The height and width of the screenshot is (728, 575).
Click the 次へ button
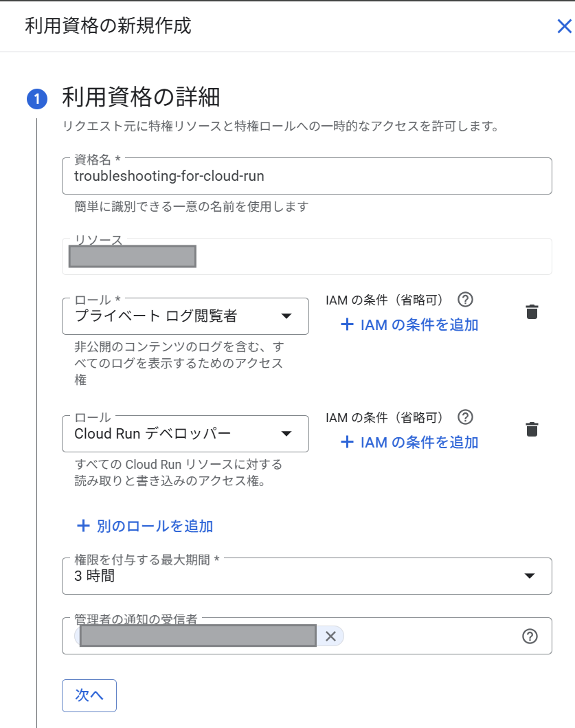89,696
